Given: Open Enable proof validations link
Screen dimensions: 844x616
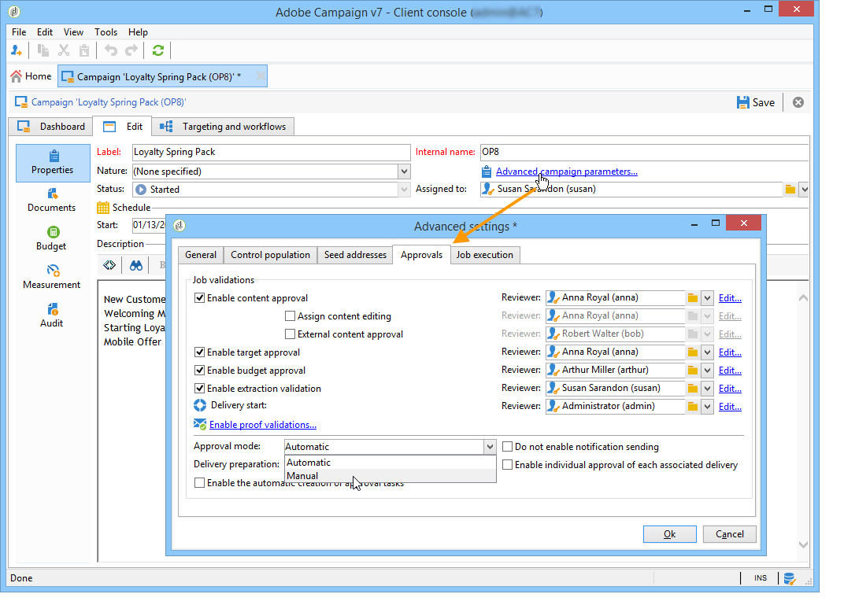Looking at the screenshot, I should 263,425.
